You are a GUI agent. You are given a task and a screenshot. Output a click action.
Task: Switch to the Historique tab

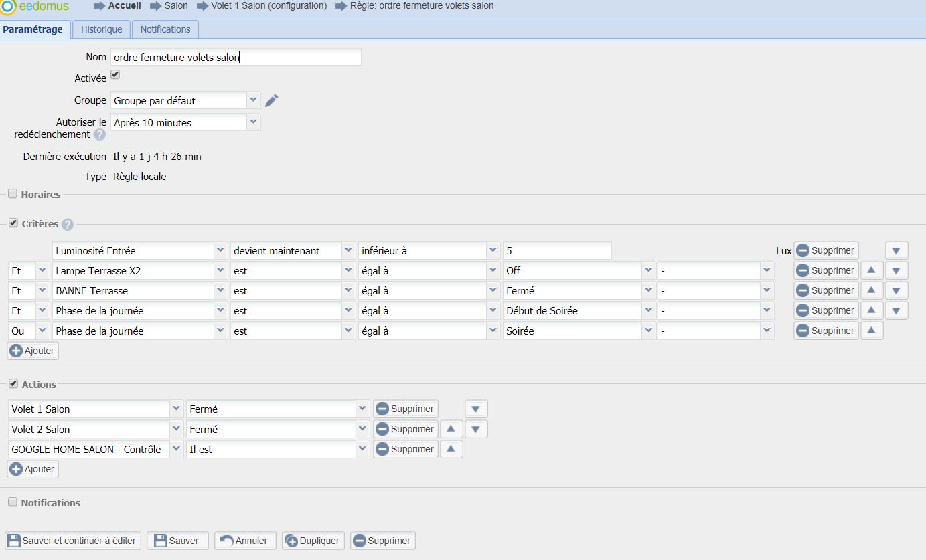click(x=102, y=29)
